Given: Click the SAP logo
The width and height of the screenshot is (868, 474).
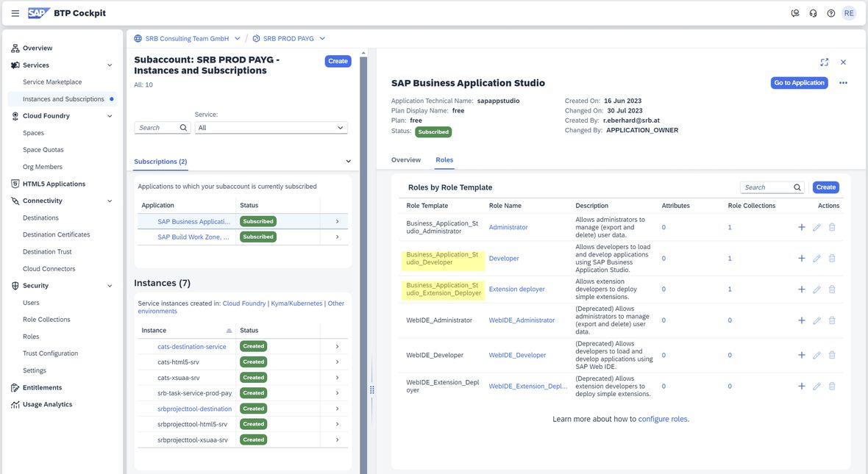Looking at the screenshot, I should coord(38,12).
